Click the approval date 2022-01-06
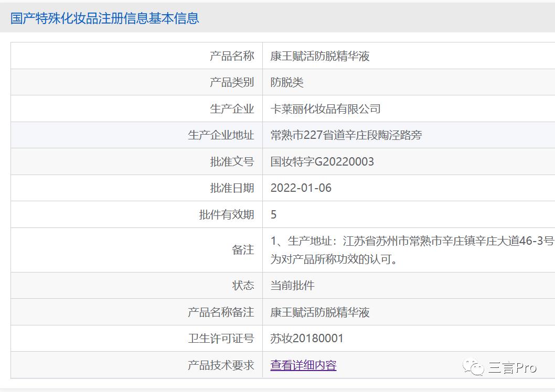Viewport: 555px width, 392px height. 301,188
